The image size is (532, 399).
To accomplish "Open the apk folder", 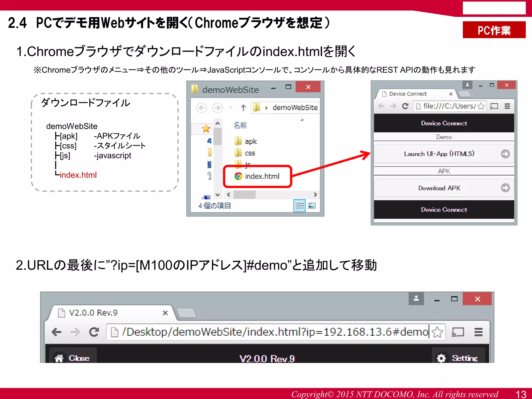I will 245,141.
